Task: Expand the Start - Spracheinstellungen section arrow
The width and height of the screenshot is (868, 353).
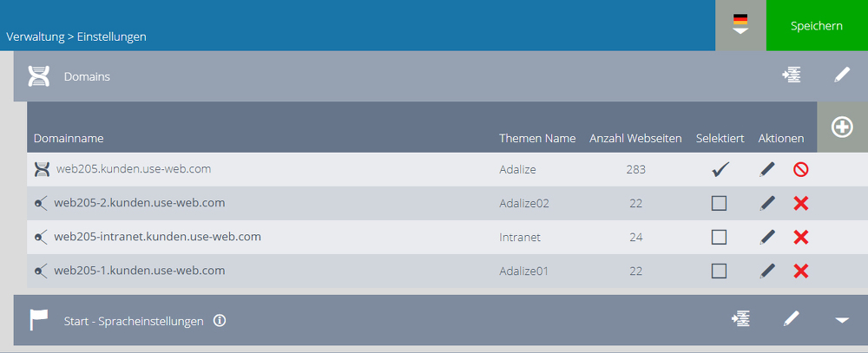Action: (x=842, y=320)
